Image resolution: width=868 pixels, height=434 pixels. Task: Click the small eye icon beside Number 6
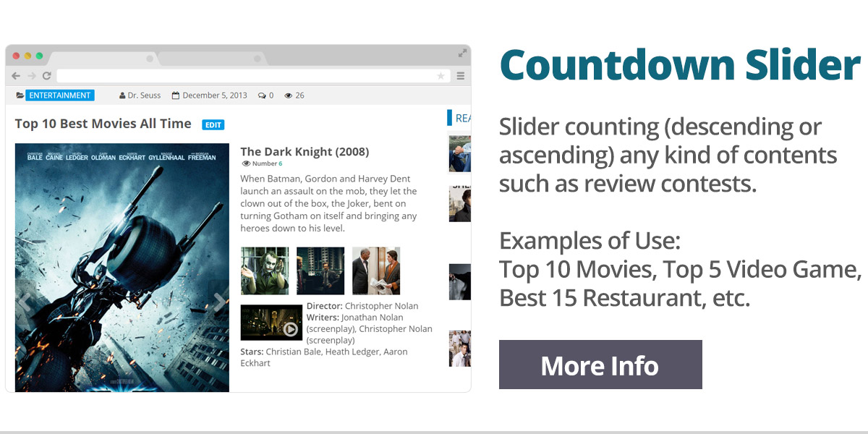click(246, 164)
